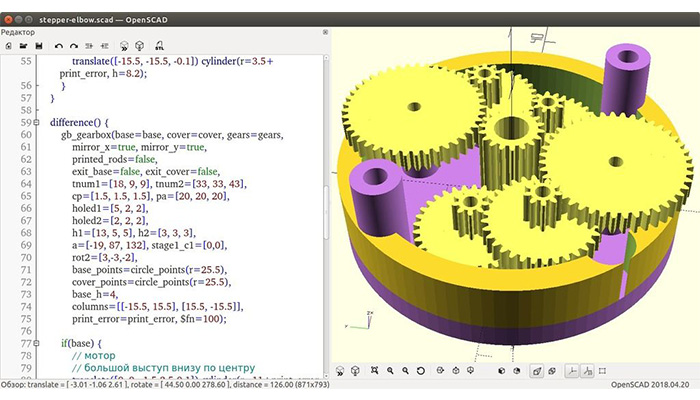
Task: Collapse code fold at line 77
Action: point(38,343)
